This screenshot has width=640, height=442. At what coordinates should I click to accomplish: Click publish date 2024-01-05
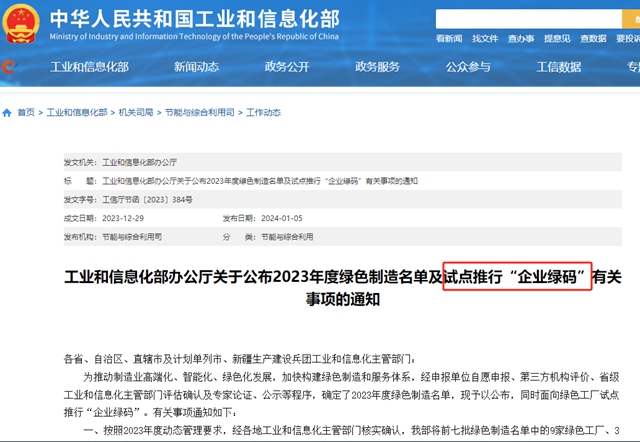point(282,218)
